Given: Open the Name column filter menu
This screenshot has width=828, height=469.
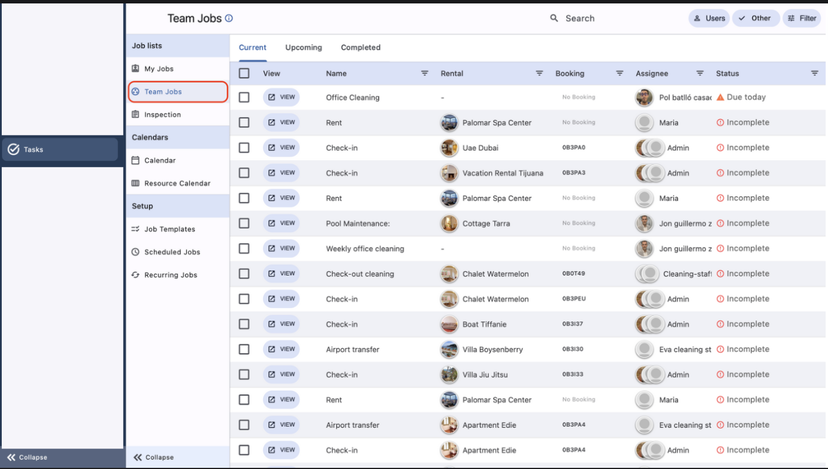Looking at the screenshot, I should [424, 73].
